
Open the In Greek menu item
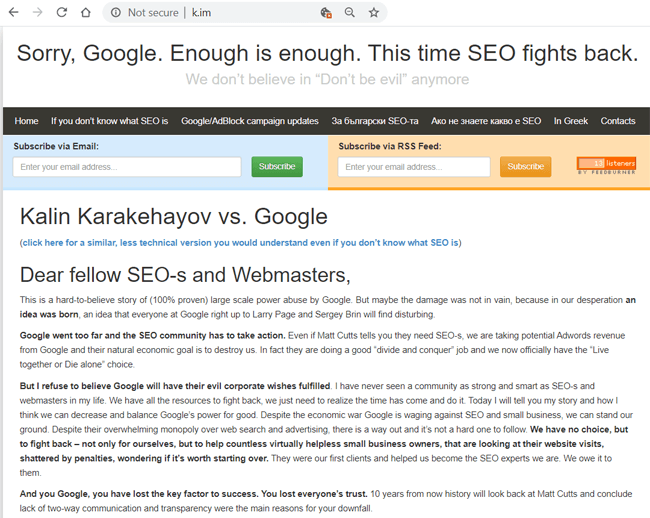tap(571, 121)
